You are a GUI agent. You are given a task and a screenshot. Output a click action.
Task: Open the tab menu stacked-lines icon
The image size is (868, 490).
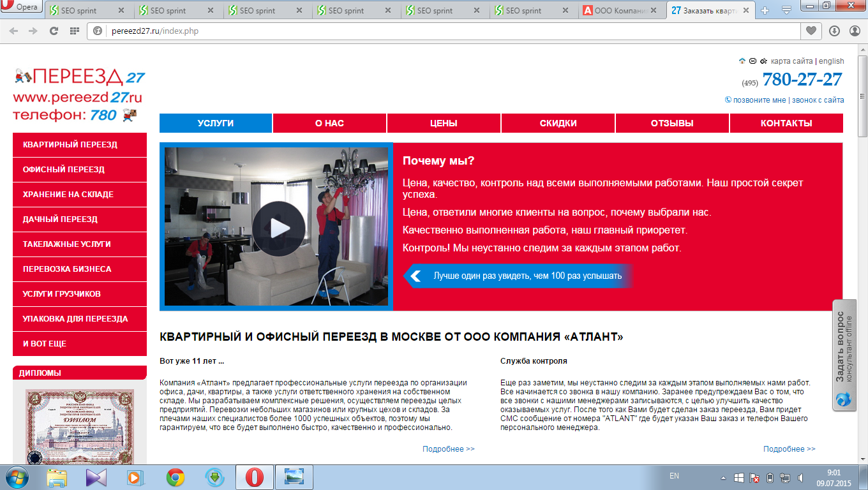coord(786,10)
